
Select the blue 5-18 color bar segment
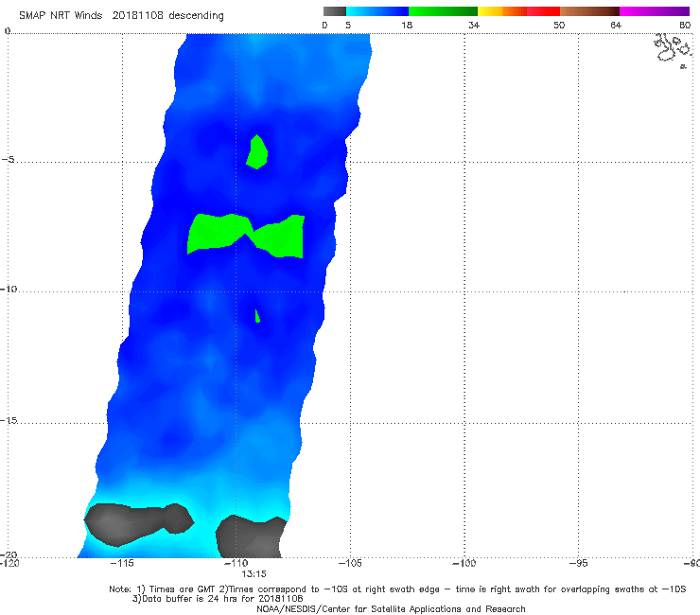pyautogui.click(x=377, y=11)
